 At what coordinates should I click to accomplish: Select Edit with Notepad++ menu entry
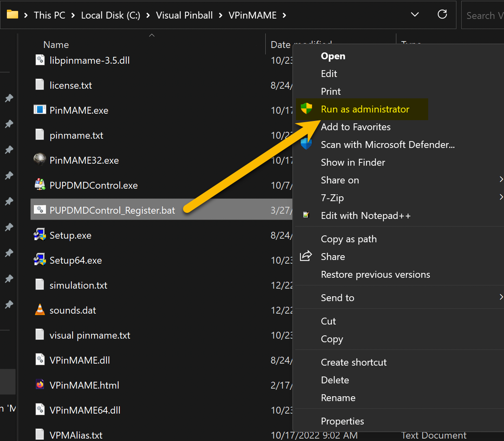[365, 216]
